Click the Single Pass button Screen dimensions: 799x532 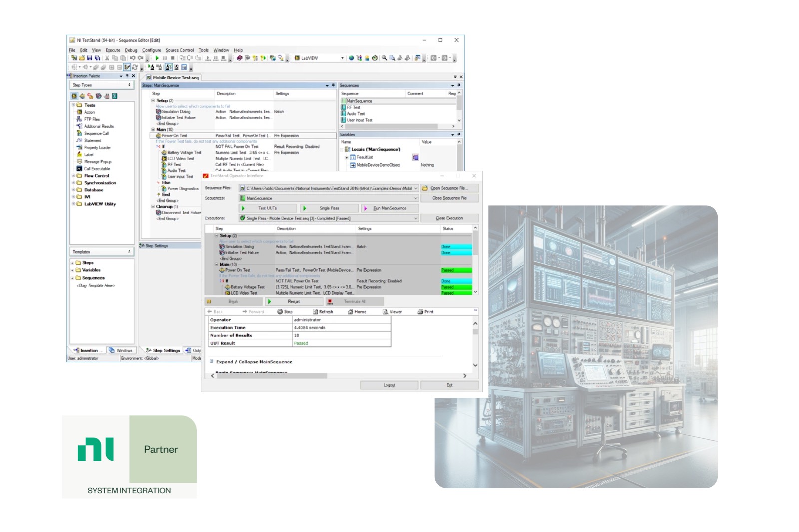[x=329, y=208]
